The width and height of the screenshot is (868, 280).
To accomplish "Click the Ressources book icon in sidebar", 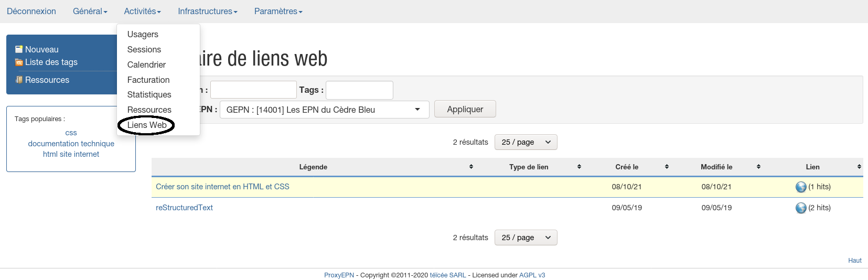I will click(19, 80).
